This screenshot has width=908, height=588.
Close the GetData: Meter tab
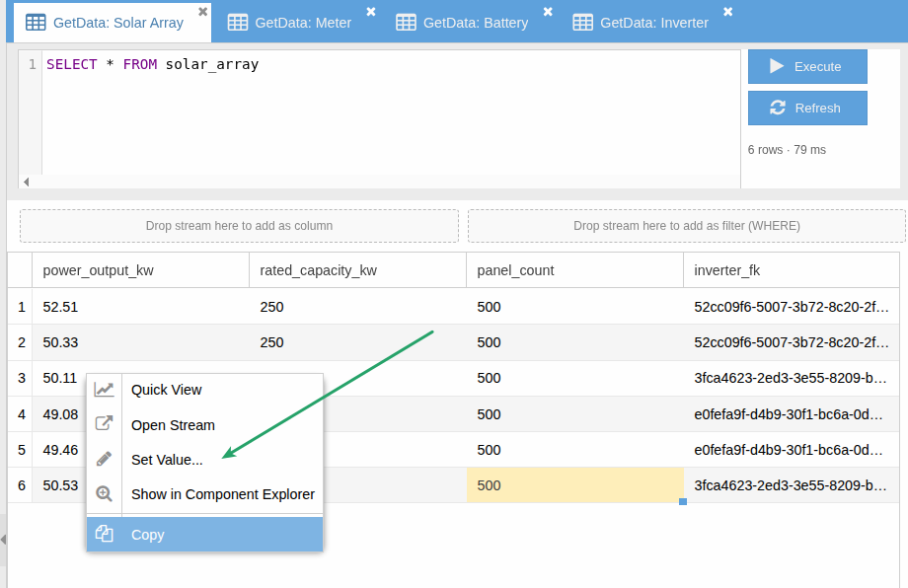pyautogui.click(x=371, y=12)
